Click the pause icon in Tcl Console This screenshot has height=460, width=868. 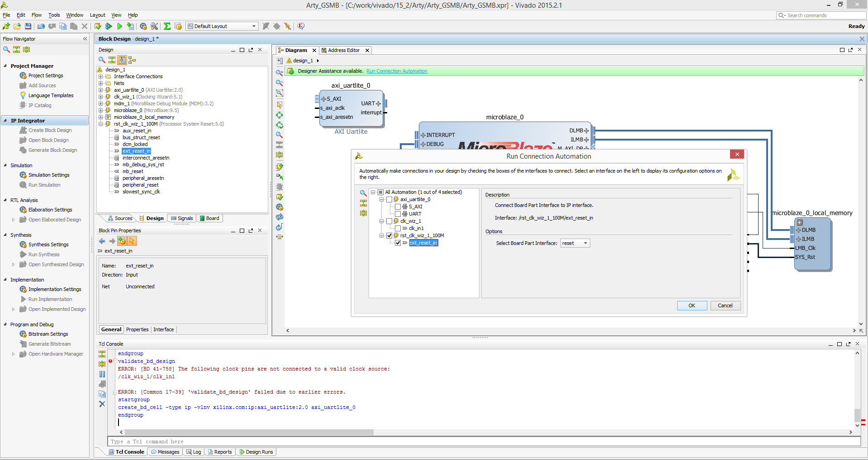102,374
